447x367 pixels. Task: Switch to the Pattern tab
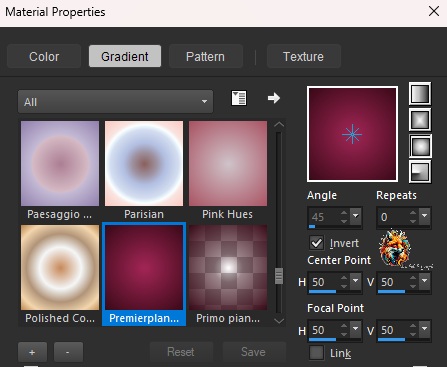coord(205,56)
